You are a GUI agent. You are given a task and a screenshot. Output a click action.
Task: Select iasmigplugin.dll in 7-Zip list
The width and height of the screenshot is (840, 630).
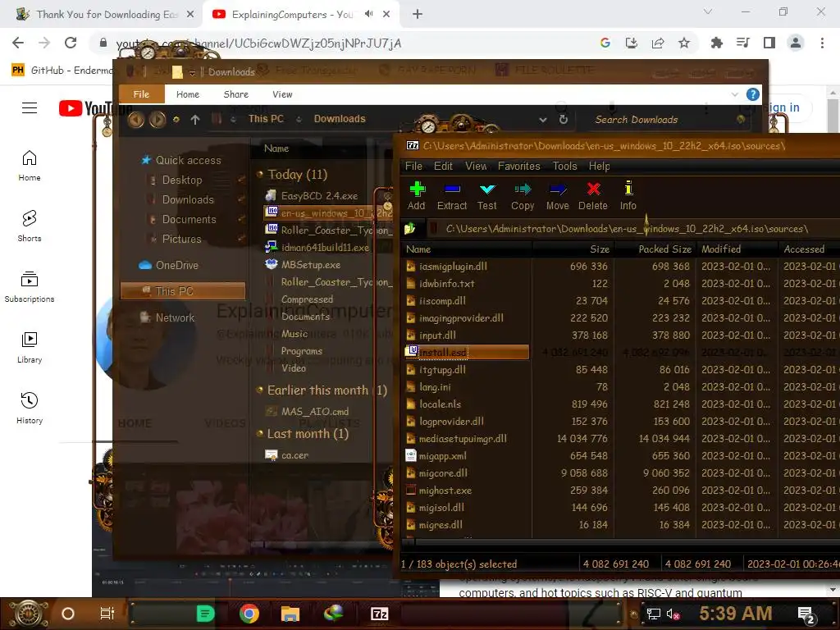[453, 267]
